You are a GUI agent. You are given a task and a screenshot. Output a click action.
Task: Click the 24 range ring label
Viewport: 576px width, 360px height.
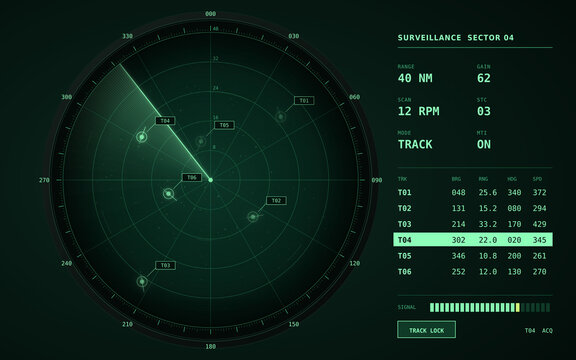tap(216, 88)
